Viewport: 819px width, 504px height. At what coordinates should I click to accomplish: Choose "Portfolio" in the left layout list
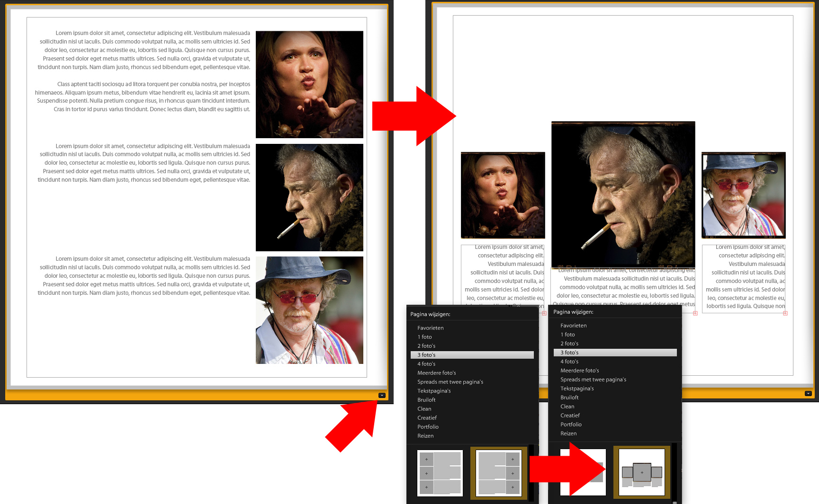point(428,427)
